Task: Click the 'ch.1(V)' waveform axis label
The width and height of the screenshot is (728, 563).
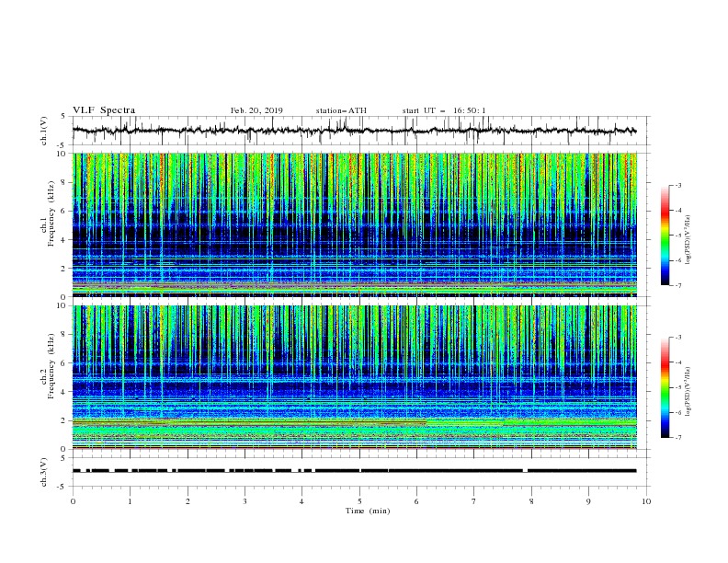Action: pyautogui.click(x=44, y=131)
